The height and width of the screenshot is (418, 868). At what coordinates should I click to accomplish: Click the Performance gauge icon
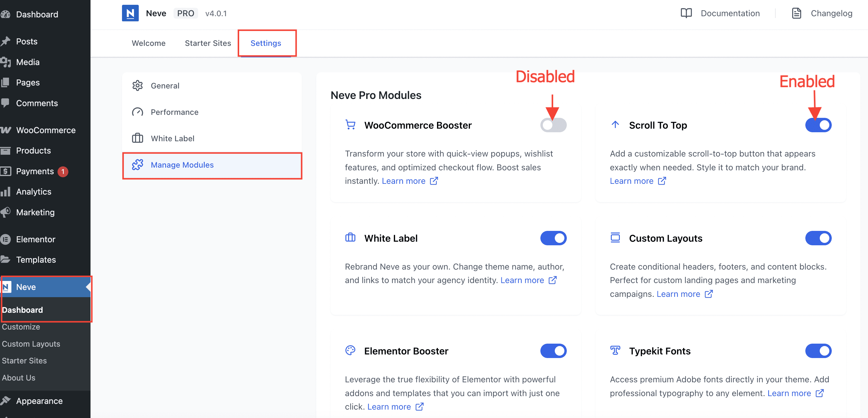point(138,112)
